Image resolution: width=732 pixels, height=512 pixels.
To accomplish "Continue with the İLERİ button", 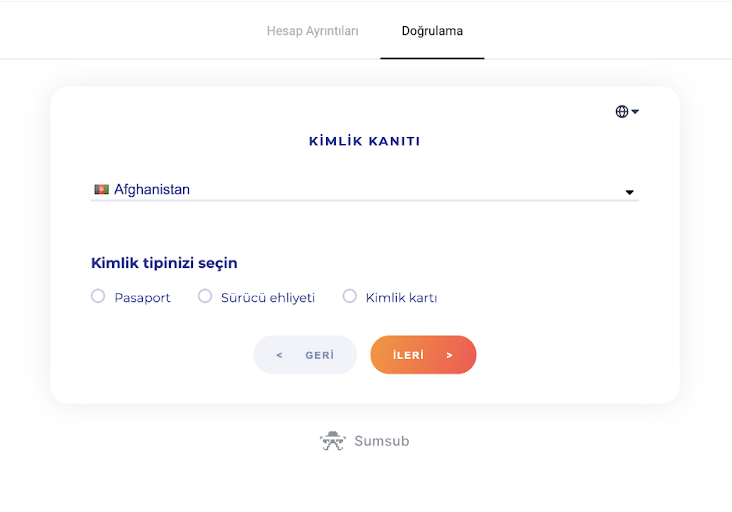I will [x=423, y=355].
